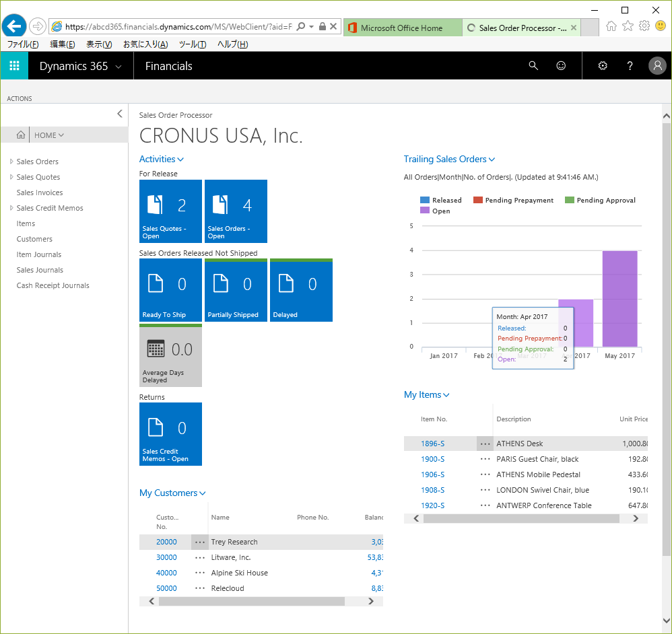Open customer number 20000
Viewport: 672px width, 634px height.
pos(166,542)
